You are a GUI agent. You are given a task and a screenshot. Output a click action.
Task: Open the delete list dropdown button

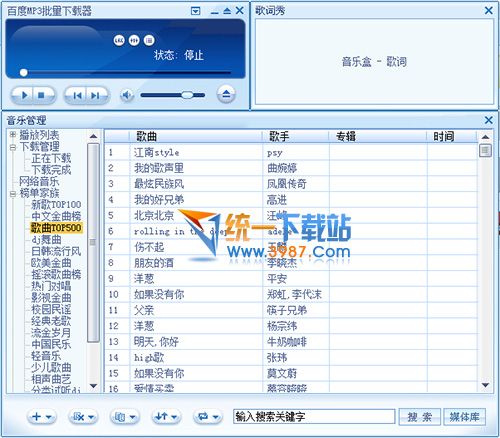tap(82, 416)
